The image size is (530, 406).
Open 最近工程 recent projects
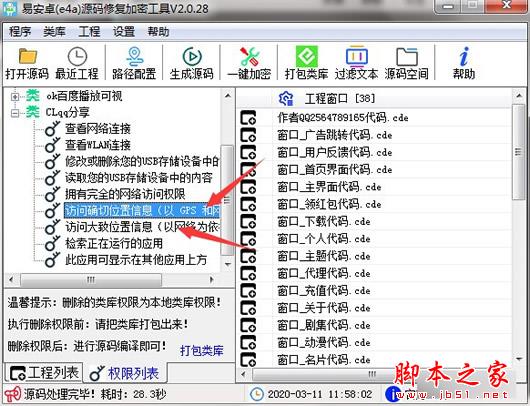pyautogui.click(x=77, y=63)
